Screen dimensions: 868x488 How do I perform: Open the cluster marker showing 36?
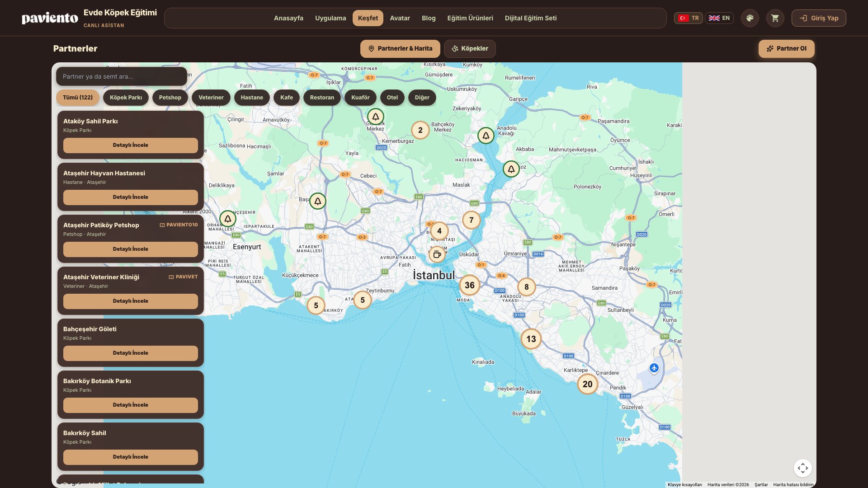470,286
